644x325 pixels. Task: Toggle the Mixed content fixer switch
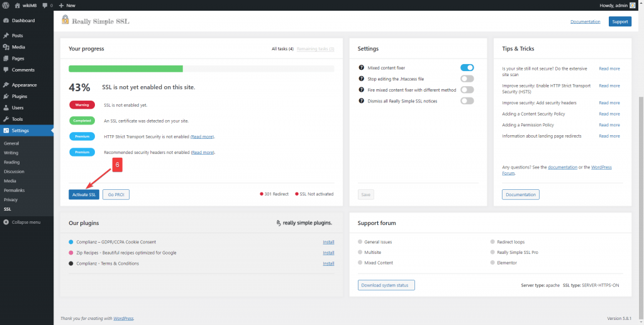467,68
